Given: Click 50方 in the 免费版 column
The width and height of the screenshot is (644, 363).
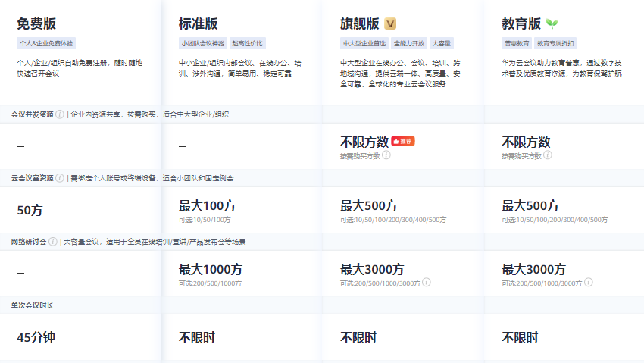Looking at the screenshot, I should tap(30, 210).
